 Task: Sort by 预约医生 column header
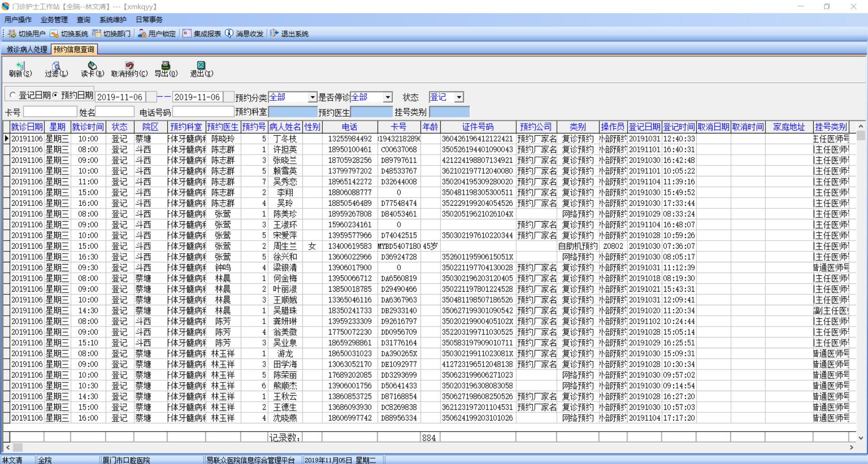(222, 127)
